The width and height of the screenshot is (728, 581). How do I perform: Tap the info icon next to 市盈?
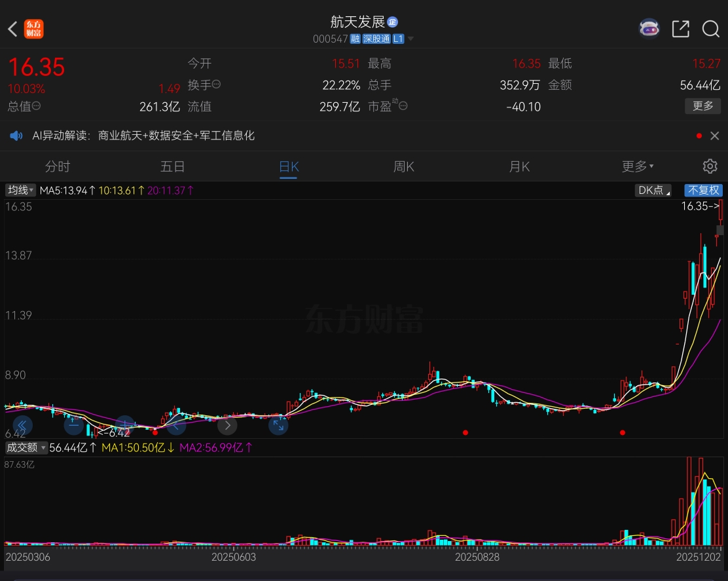(403, 106)
